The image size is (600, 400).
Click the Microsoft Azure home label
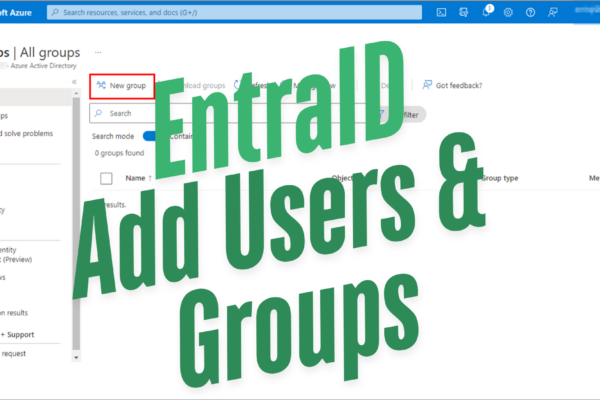pos(16,13)
